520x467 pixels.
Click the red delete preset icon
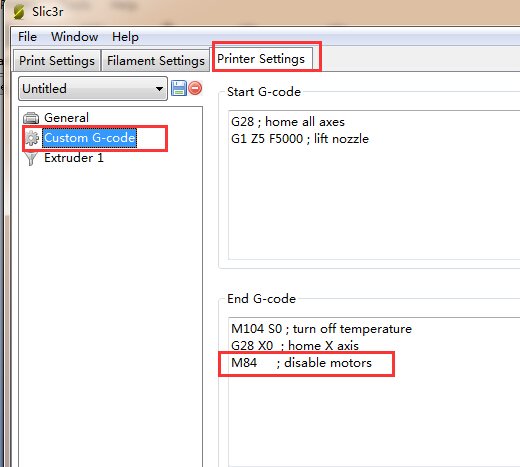pyautogui.click(x=195, y=88)
